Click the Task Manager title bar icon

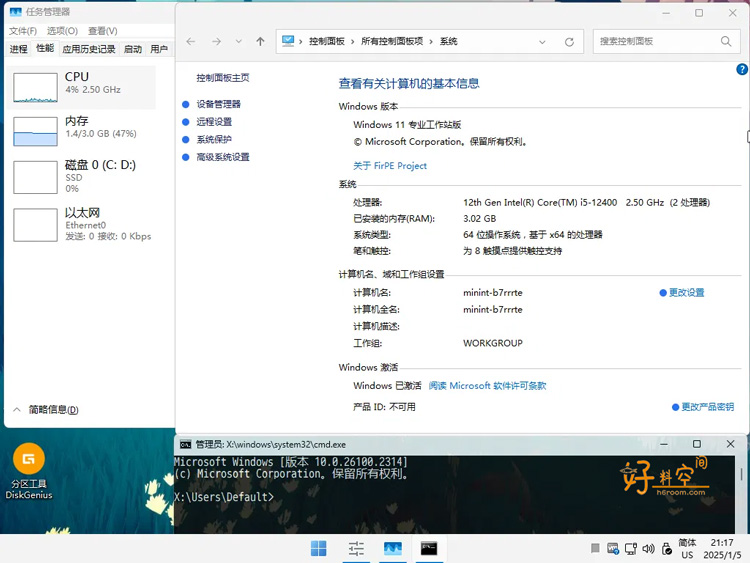15,12
